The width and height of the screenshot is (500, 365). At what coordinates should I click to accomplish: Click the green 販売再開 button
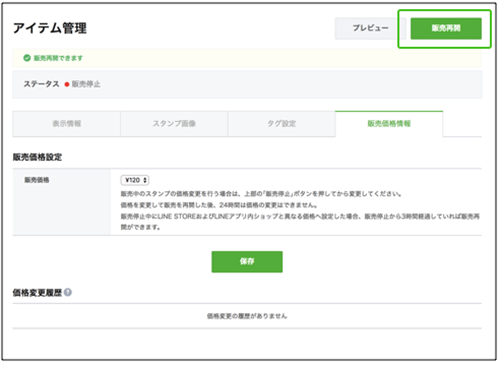click(x=446, y=28)
